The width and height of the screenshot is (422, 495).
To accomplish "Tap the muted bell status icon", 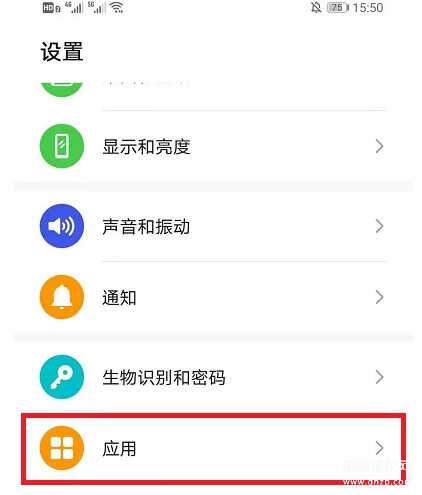I will coord(316,7).
